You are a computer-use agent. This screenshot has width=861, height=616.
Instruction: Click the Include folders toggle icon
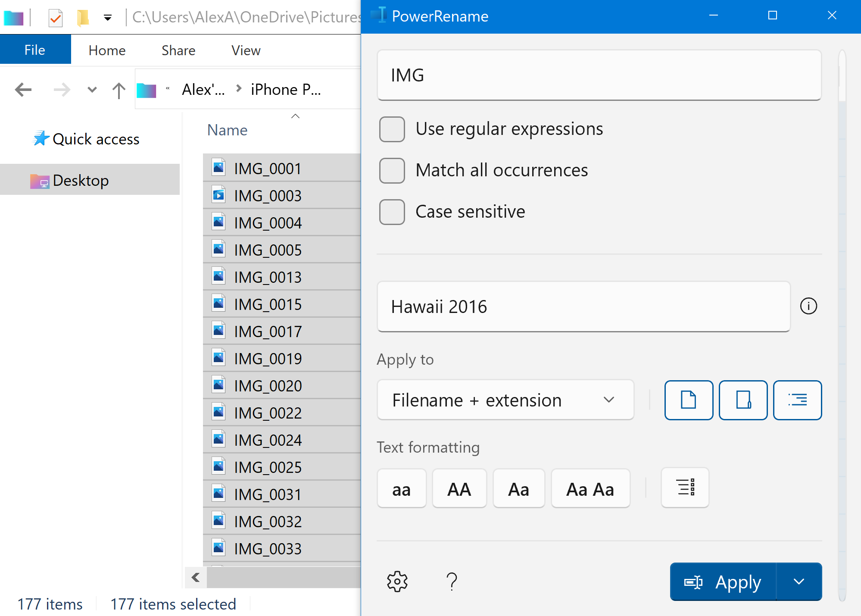(x=743, y=400)
